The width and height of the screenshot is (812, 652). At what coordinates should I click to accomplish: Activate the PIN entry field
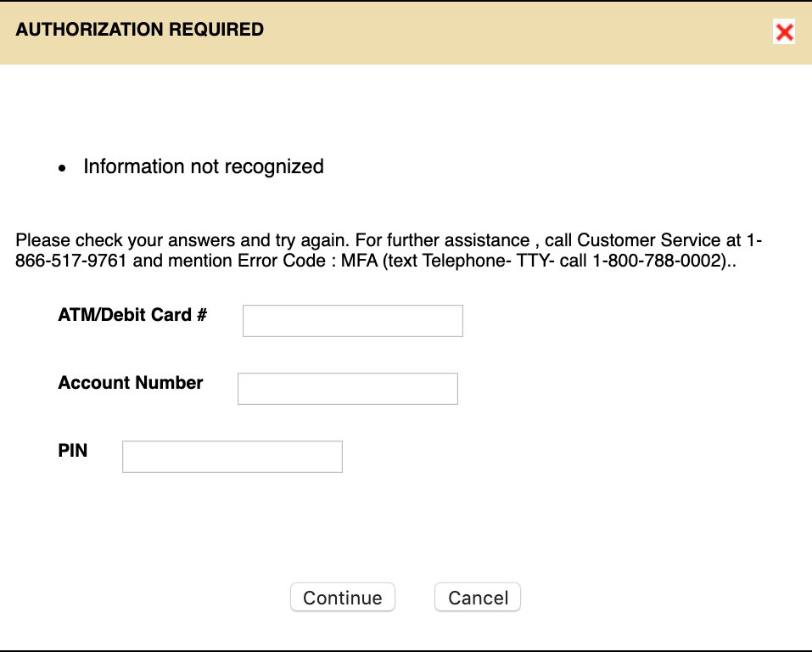[x=232, y=457]
